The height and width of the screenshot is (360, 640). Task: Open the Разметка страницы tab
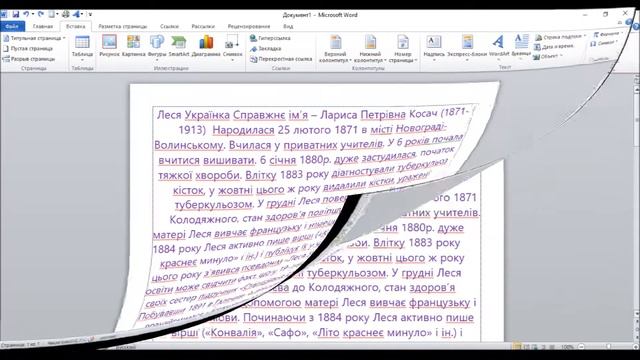122,26
